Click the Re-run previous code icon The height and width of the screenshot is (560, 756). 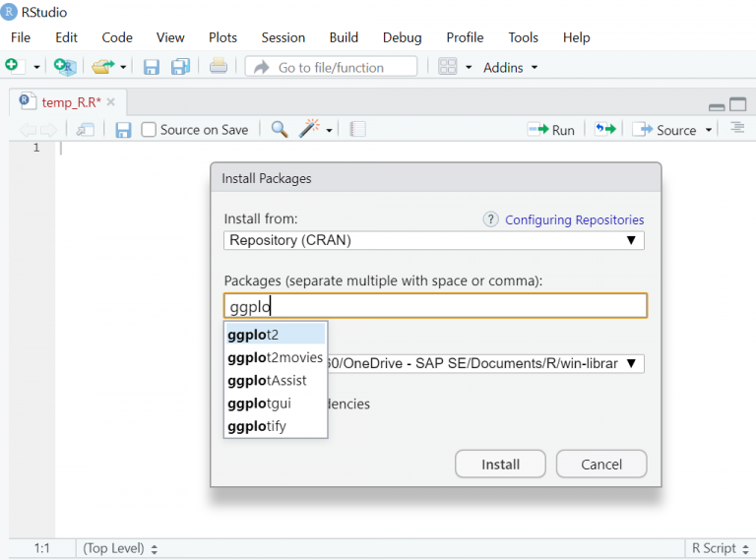click(x=604, y=129)
